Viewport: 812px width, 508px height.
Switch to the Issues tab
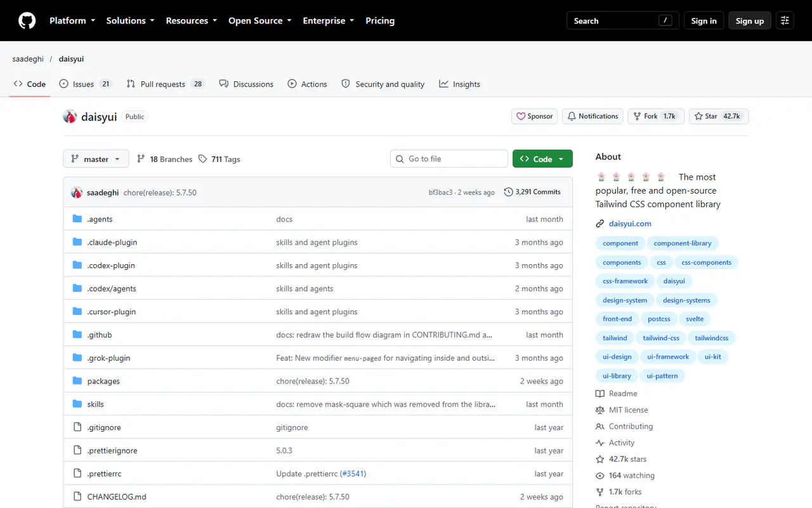86,84
